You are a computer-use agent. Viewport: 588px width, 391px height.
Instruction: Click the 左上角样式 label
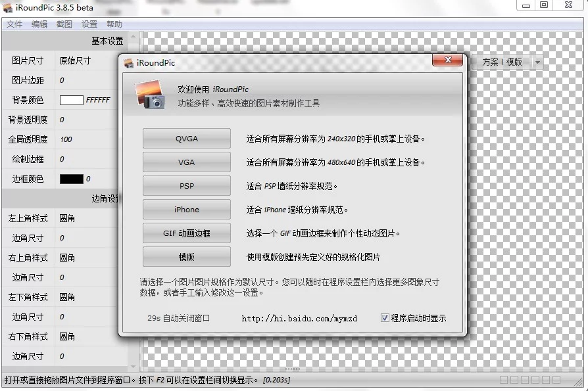tap(28, 218)
